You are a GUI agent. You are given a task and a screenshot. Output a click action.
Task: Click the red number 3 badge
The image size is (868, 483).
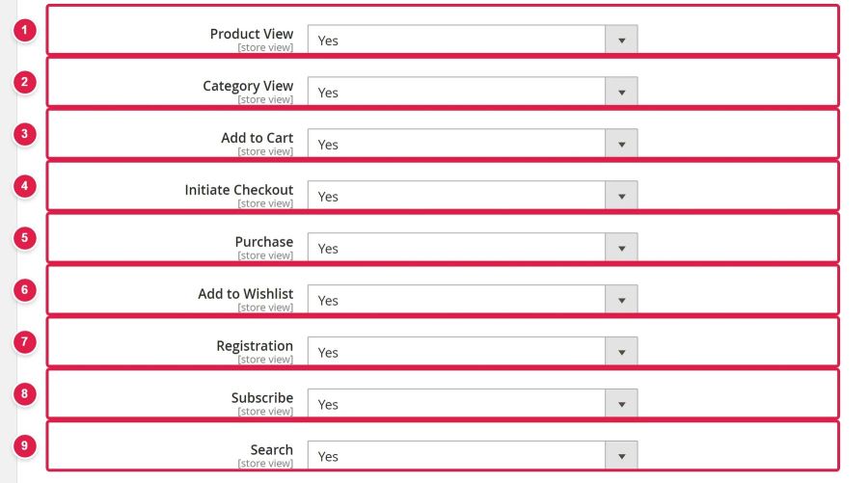(x=25, y=134)
